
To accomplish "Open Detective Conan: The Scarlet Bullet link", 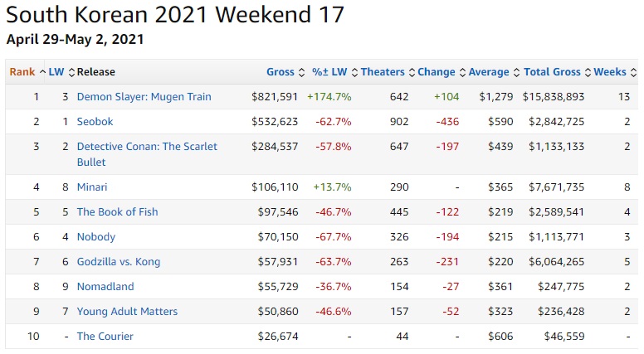I will tap(147, 147).
